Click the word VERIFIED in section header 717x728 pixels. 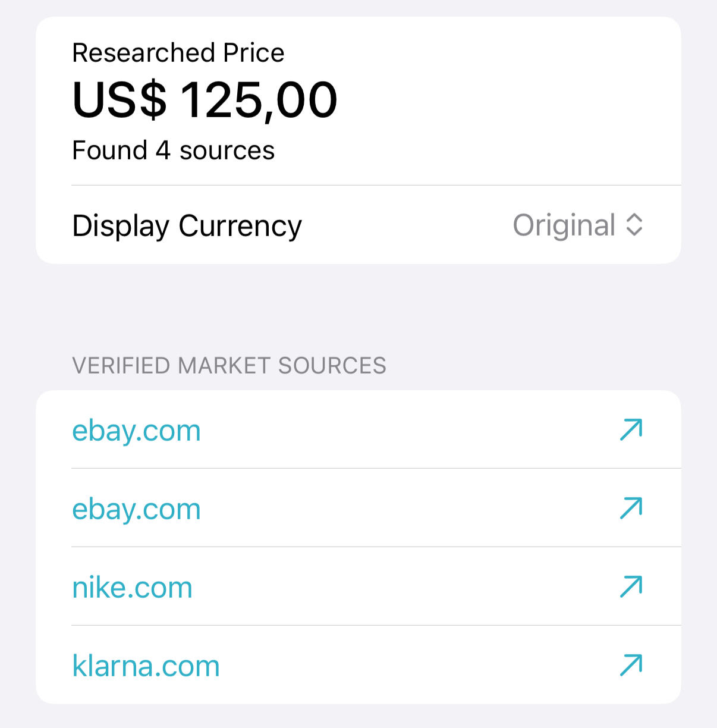click(x=121, y=366)
